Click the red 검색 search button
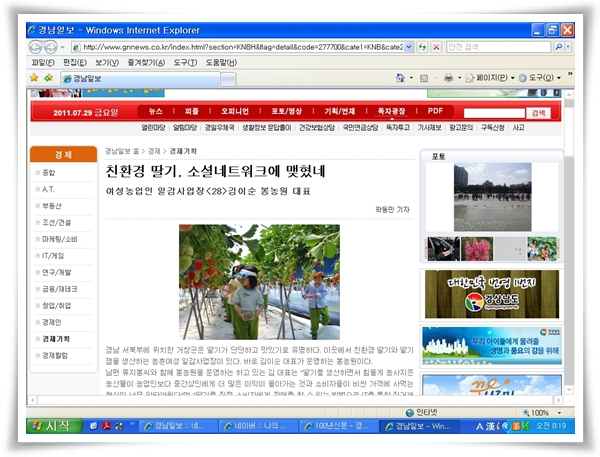This screenshot has height=457, width=600. click(x=539, y=112)
